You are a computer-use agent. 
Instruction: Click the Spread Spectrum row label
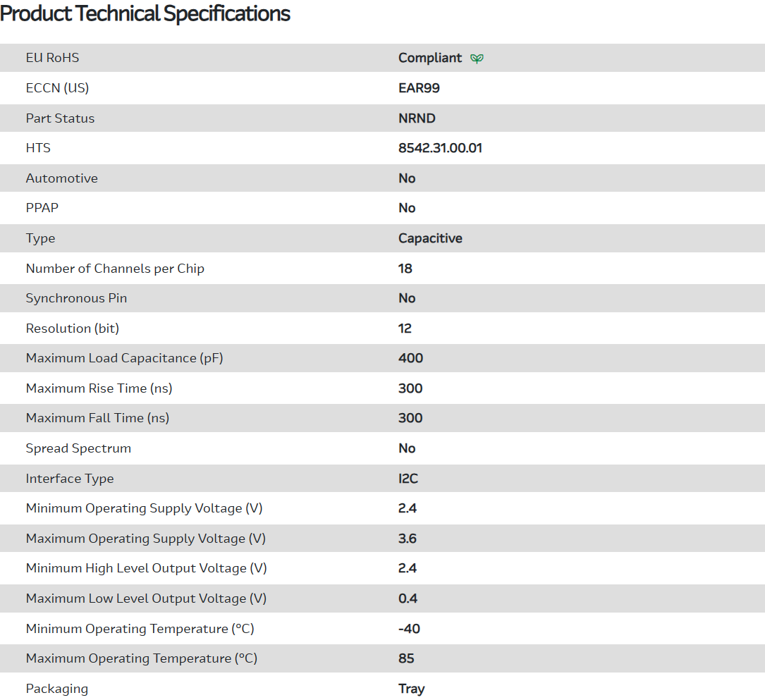78,448
